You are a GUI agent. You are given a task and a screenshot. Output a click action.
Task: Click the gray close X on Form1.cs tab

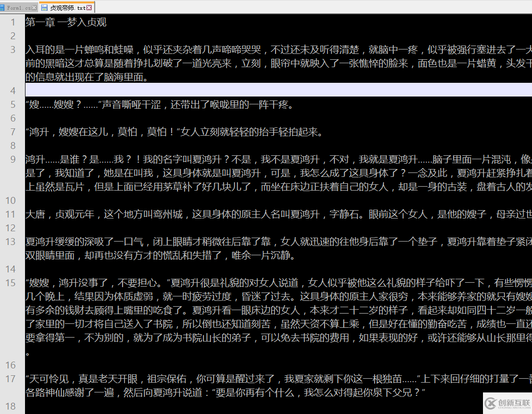[33, 7]
